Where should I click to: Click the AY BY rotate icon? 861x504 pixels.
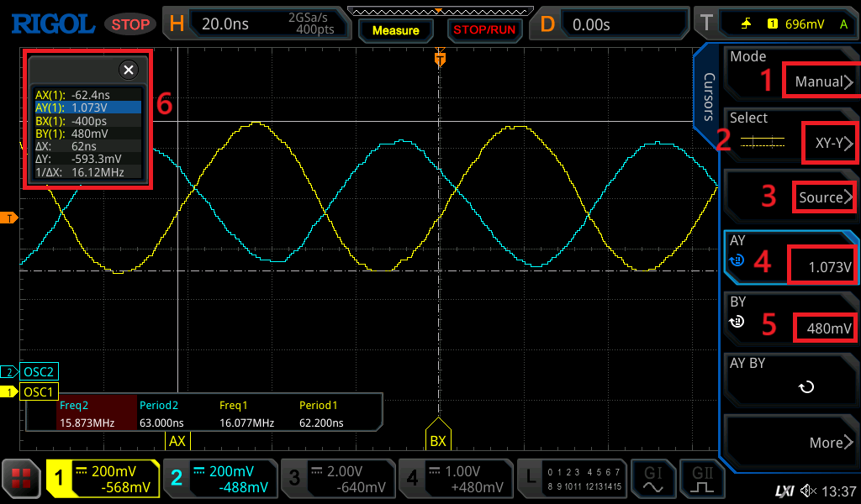tap(806, 387)
